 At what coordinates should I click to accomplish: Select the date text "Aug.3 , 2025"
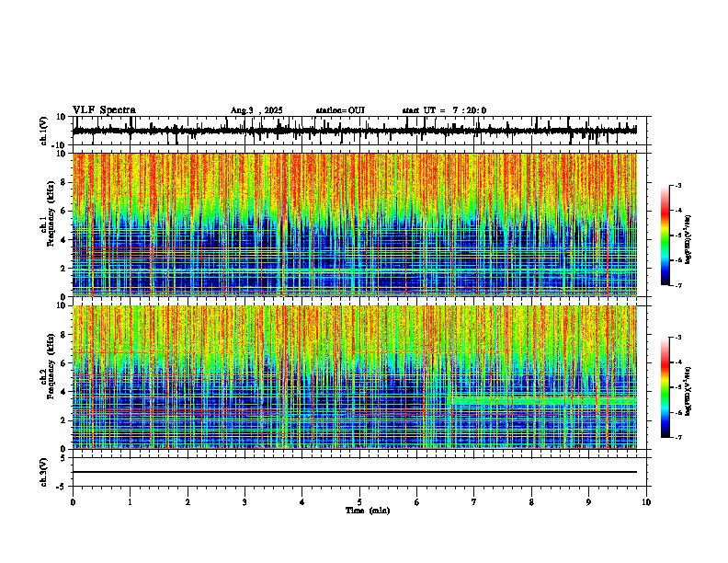click(x=256, y=110)
